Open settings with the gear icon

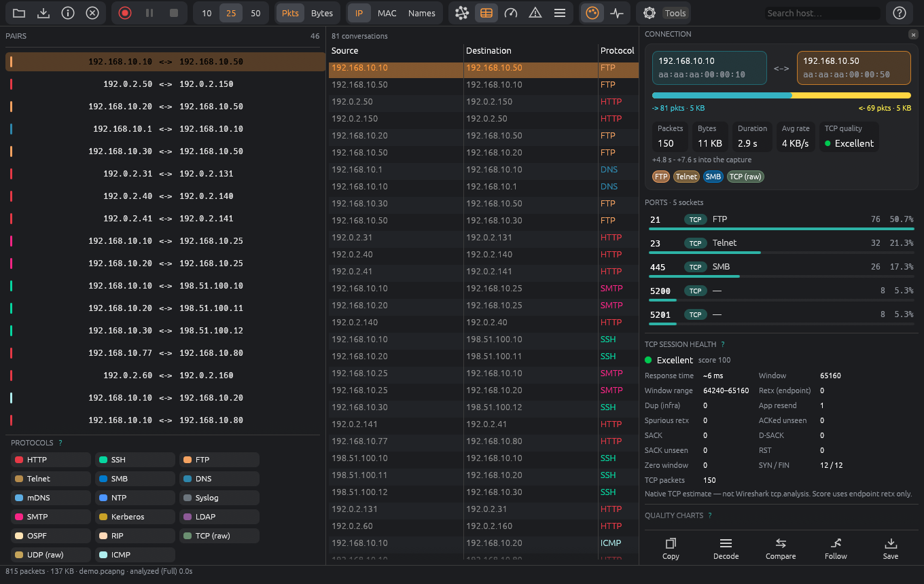[650, 13]
